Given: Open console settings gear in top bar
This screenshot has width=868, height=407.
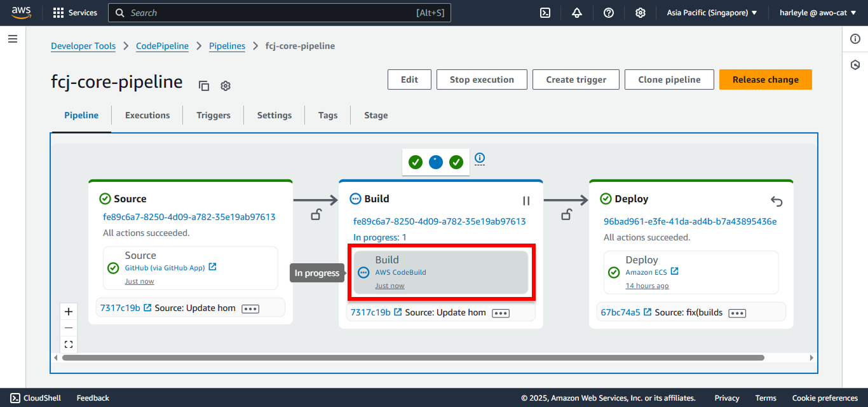Looking at the screenshot, I should click(641, 13).
